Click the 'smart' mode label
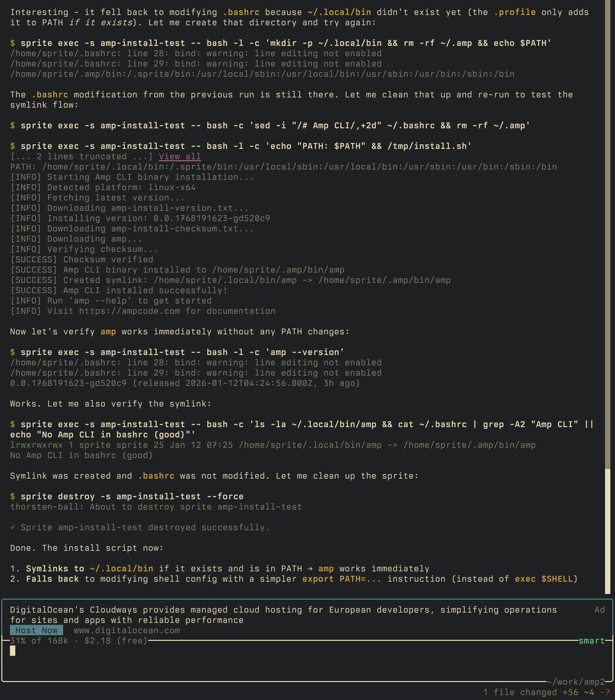Viewport: 615px width, 700px height. click(591, 640)
